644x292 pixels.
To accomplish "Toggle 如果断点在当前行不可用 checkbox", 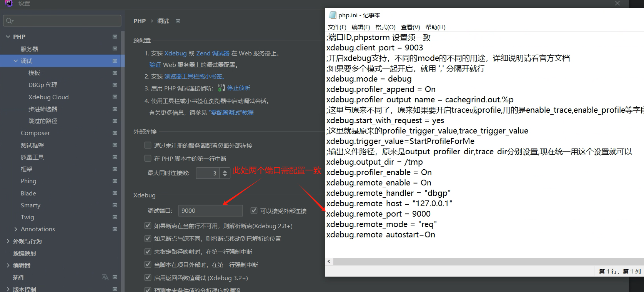I will point(148,225).
